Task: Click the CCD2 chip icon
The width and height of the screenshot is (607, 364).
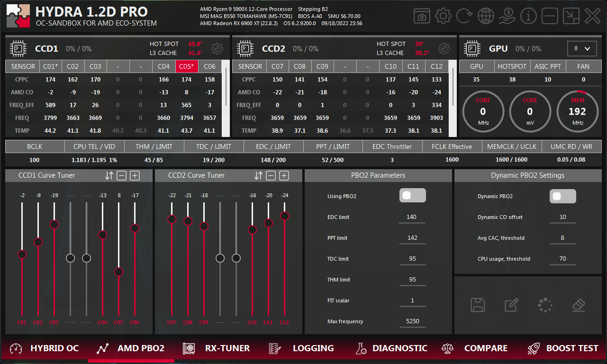Action: pyautogui.click(x=245, y=48)
